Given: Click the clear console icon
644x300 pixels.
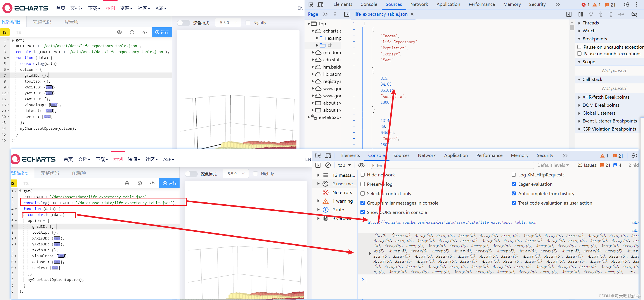Looking at the screenshot, I should tap(328, 165).
